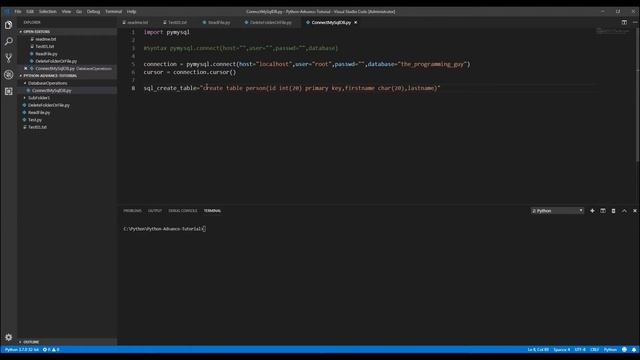
Task: Open DeleteFolderOrFile.py from Open Editors list
Action: click(x=56, y=61)
